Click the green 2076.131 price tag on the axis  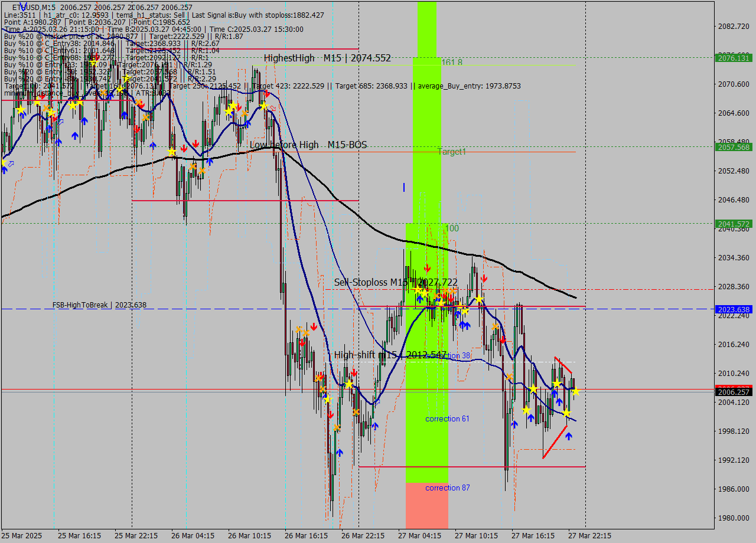(733, 58)
